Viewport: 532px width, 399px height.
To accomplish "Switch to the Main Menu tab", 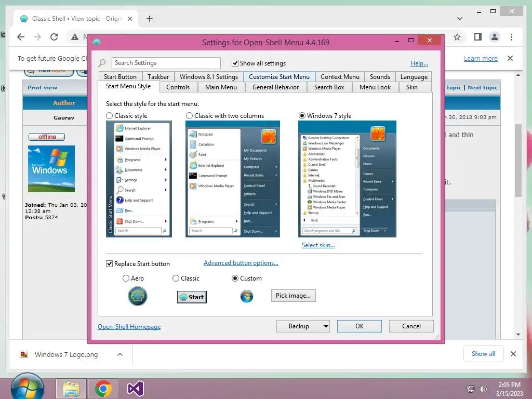I will [x=221, y=87].
